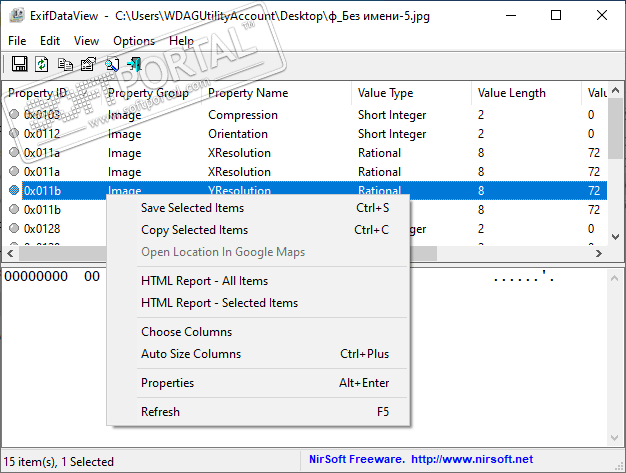Click list scrollbar down arrow
Image resolution: width=626 pixels, height=473 pixels.
click(x=615, y=237)
